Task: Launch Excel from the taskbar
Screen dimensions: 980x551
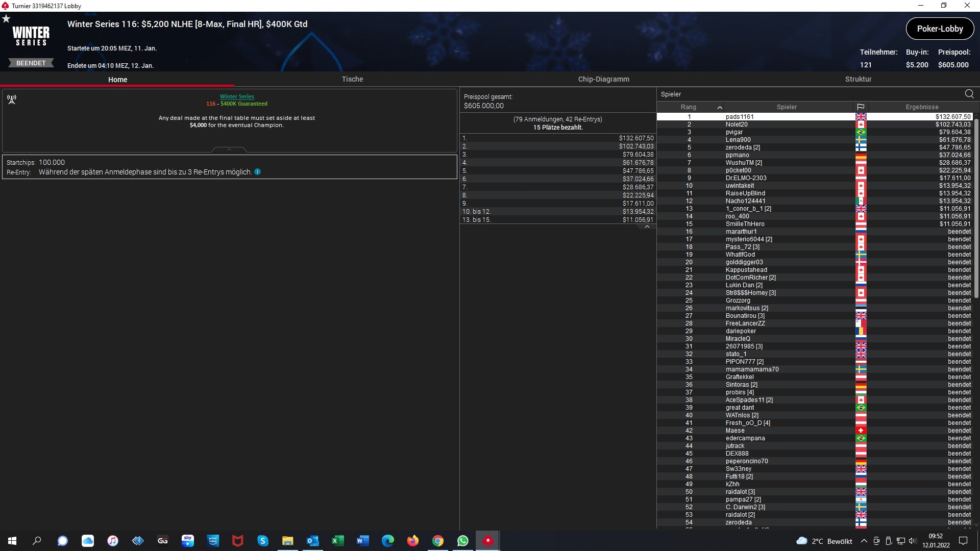Action: tap(338, 541)
